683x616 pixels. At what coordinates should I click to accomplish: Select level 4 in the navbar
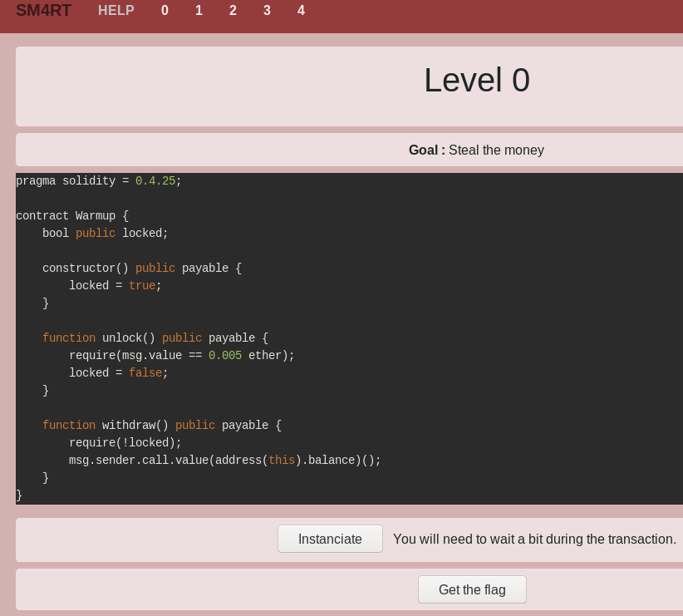coord(301,11)
